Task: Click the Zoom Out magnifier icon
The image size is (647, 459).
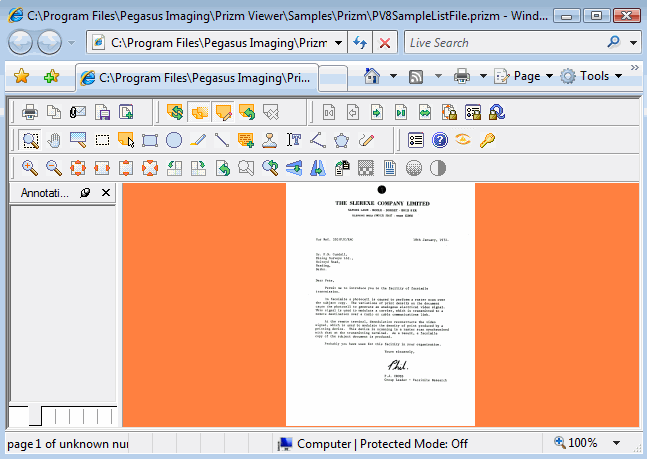Action: click(x=54, y=168)
